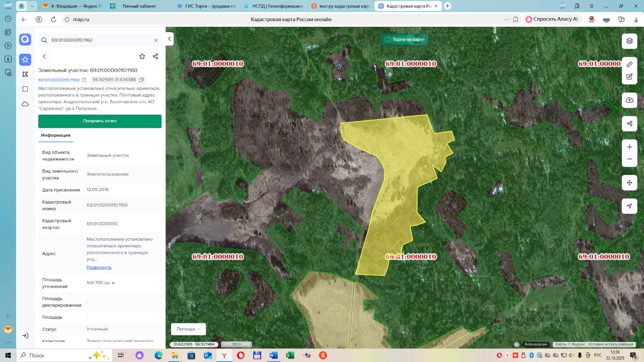Zoom in with the plus button

tap(629, 147)
